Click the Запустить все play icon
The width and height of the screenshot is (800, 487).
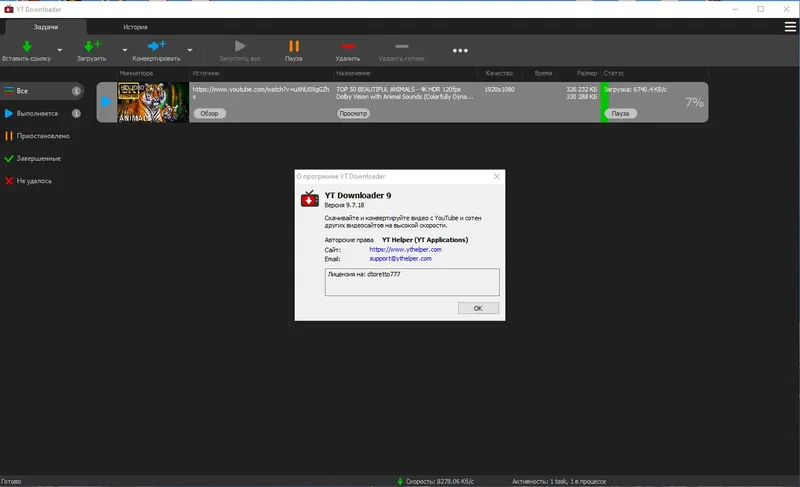[240, 46]
